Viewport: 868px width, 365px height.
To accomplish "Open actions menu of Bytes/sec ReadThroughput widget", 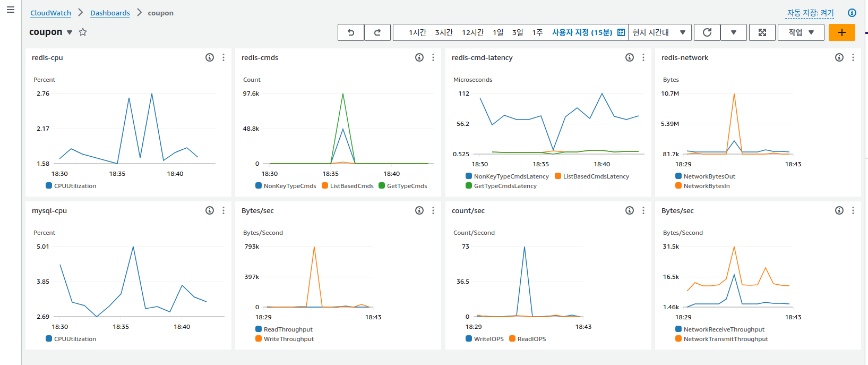I will [x=433, y=210].
